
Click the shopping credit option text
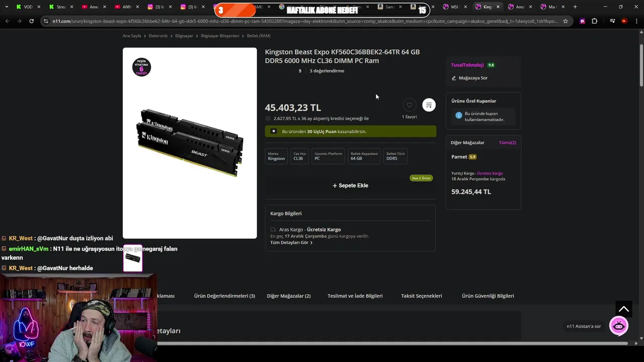pos(321,119)
